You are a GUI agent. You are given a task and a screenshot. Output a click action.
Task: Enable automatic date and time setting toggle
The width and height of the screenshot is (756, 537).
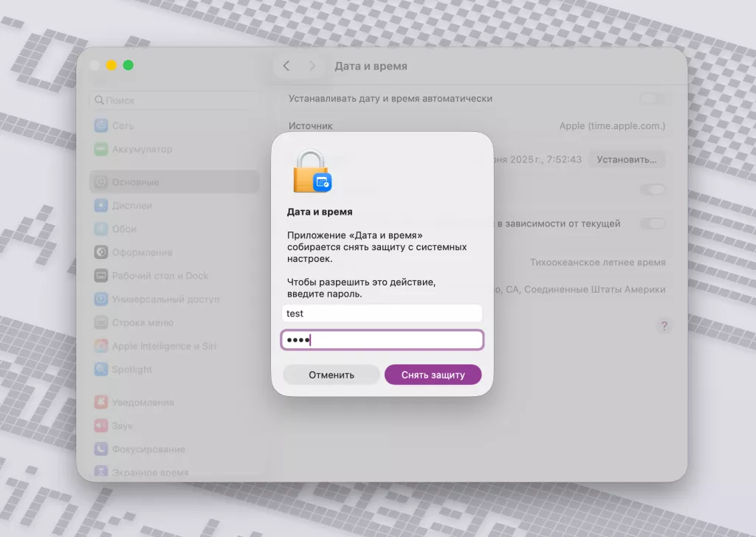tap(653, 98)
